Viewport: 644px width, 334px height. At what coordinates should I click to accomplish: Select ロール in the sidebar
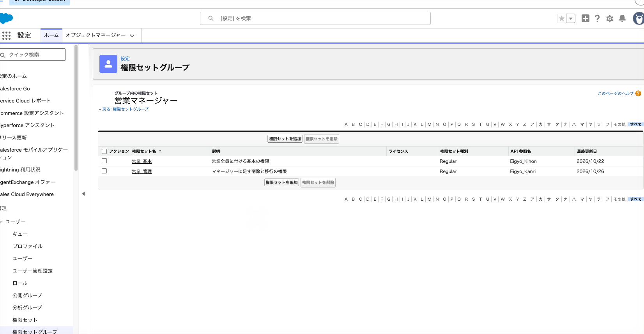click(20, 283)
